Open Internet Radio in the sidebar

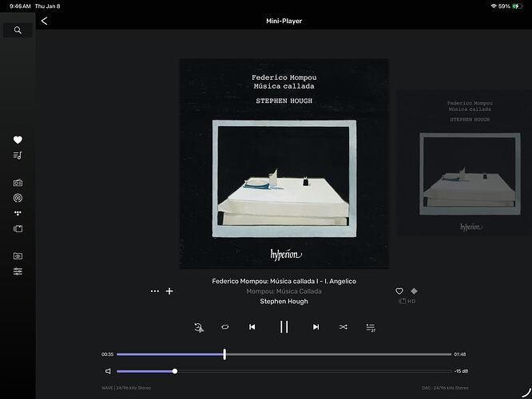click(x=18, y=183)
